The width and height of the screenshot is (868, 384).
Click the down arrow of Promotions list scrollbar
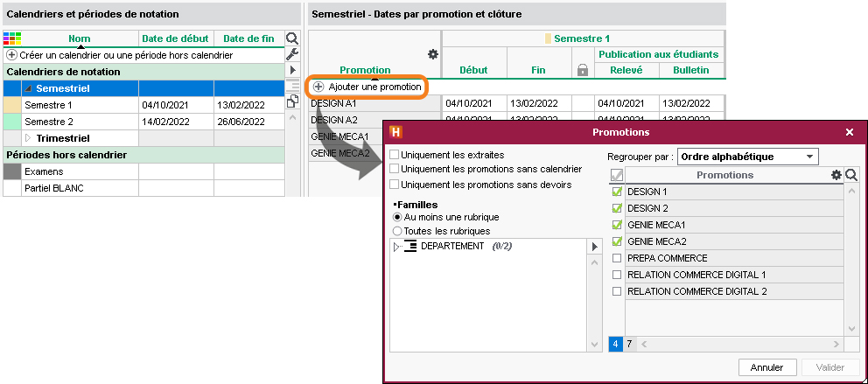click(x=852, y=329)
